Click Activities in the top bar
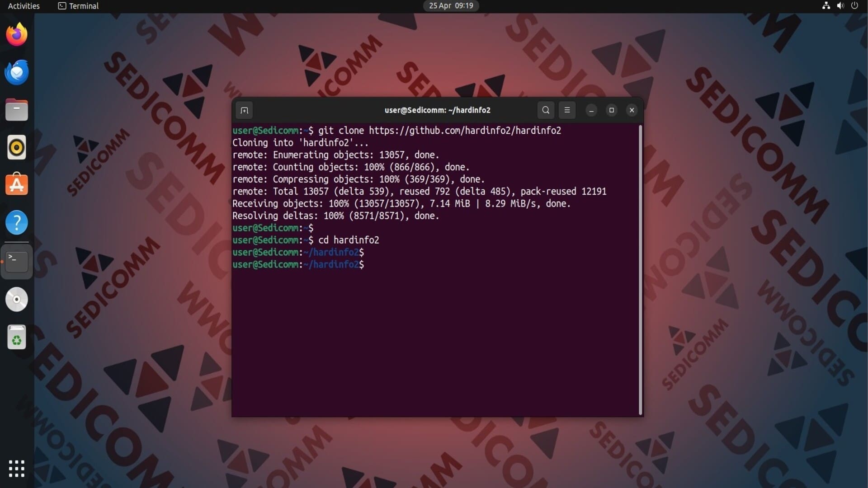This screenshot has width=868, height=488. tap(24, 6)
